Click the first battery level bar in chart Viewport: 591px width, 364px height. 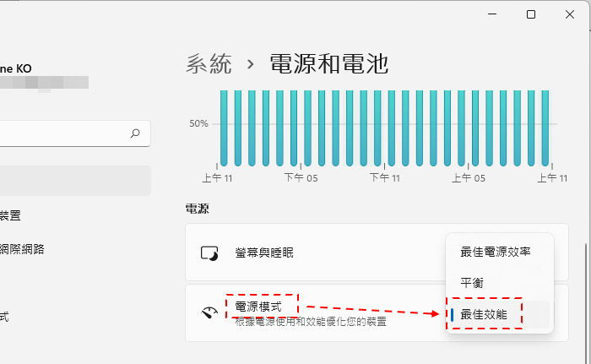(224, 128)
